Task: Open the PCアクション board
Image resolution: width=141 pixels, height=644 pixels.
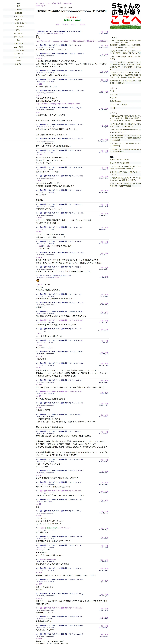Action: [x=19, y=54]
